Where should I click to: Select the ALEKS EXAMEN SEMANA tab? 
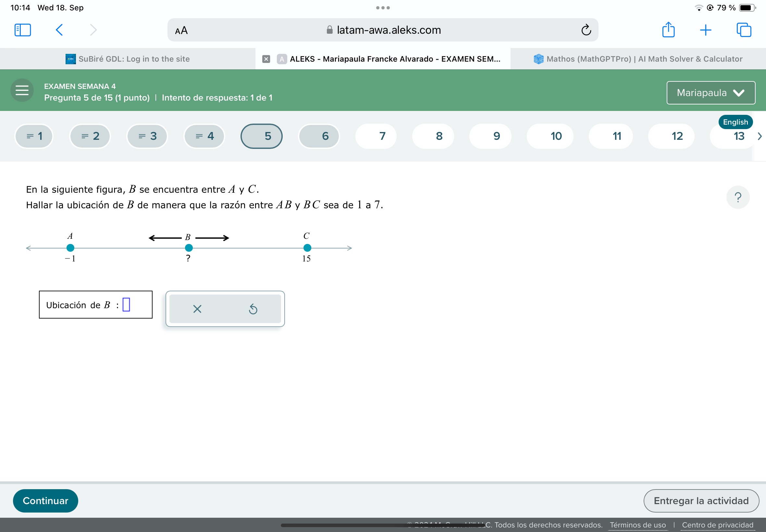tap(383, 59)
